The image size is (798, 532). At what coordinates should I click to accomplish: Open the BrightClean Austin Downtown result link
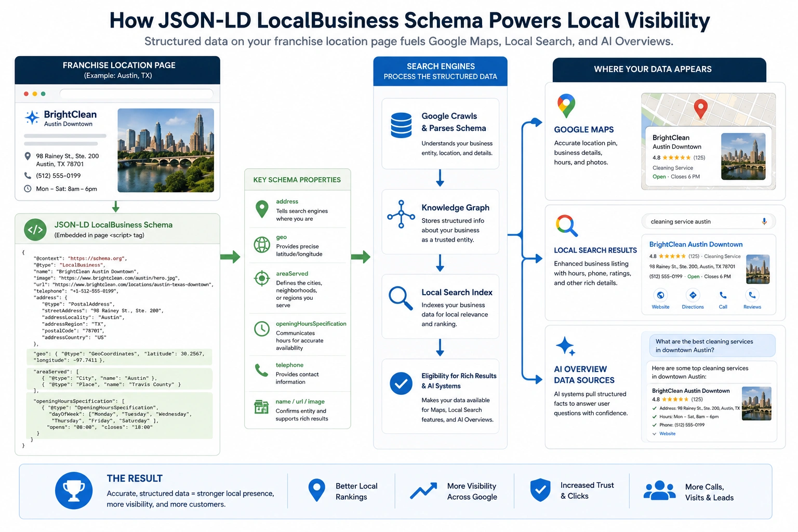[x=696, y=244]
